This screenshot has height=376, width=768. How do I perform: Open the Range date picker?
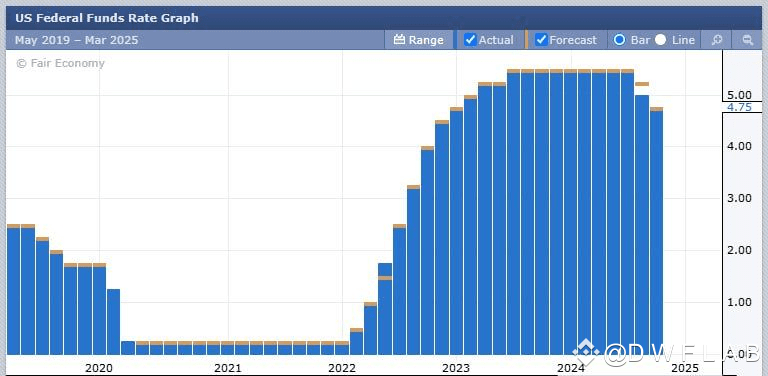tap(419, 40)
